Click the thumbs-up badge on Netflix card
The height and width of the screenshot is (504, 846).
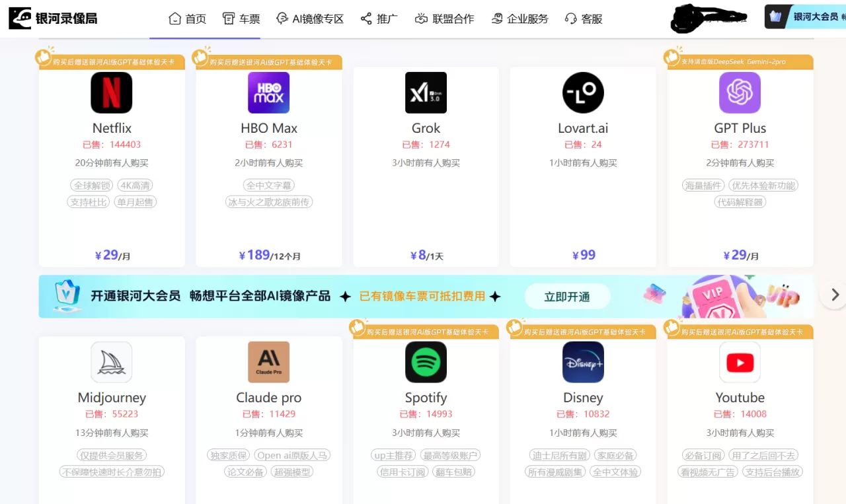(44, 57)
